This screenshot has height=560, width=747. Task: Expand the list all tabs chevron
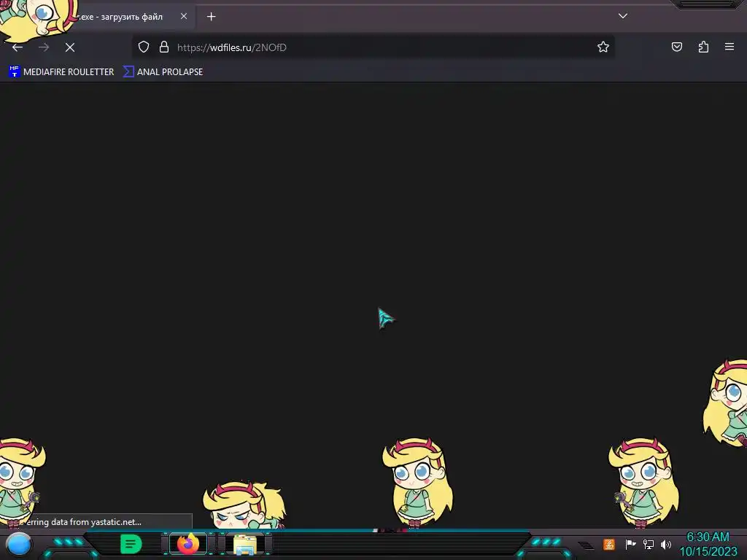(x=623, y=16)
